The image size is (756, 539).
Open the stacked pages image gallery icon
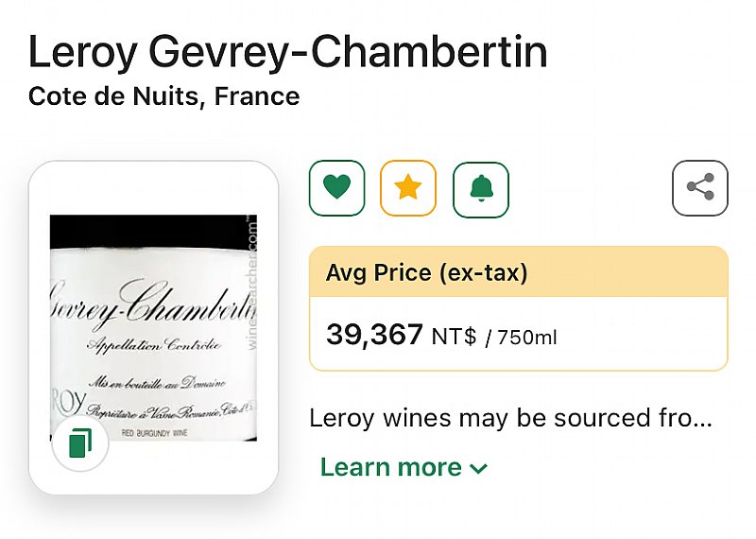80,443
